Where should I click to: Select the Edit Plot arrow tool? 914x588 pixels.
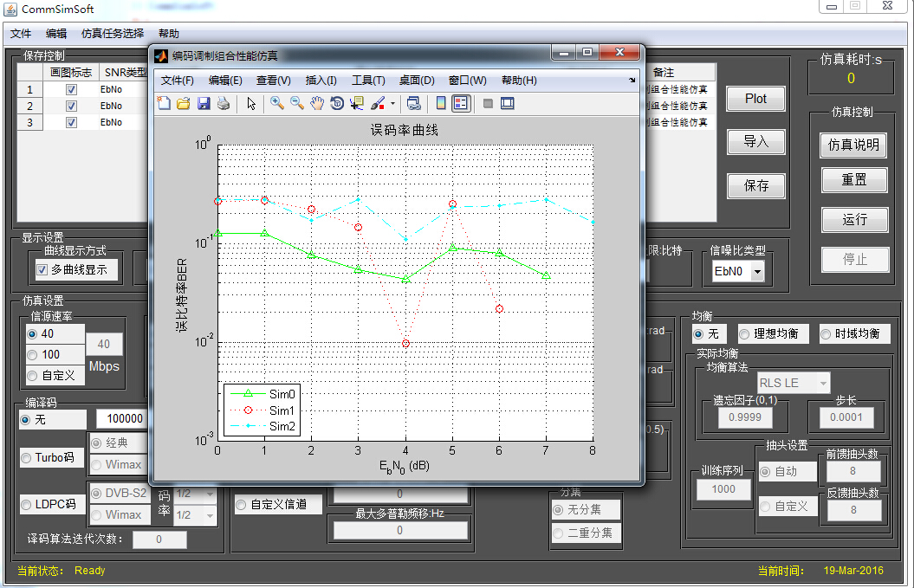pyautogui.click(x=251, y=104)
